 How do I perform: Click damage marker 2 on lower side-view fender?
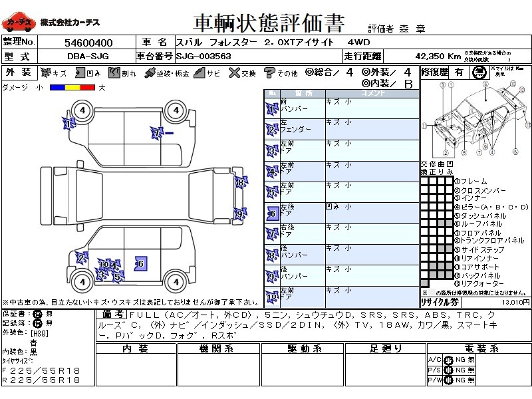click(x=81, y=258)
